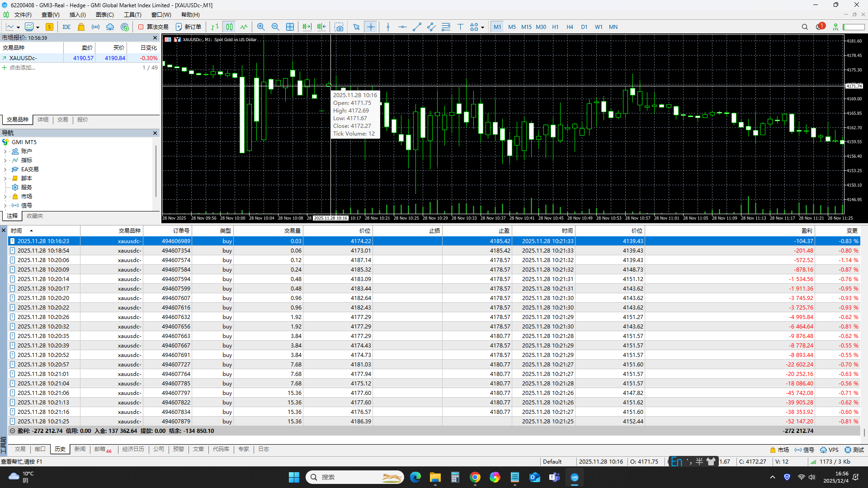868x488 pixels.
Task: Switch chart to candlestick display
Action: tap(229, 27)
